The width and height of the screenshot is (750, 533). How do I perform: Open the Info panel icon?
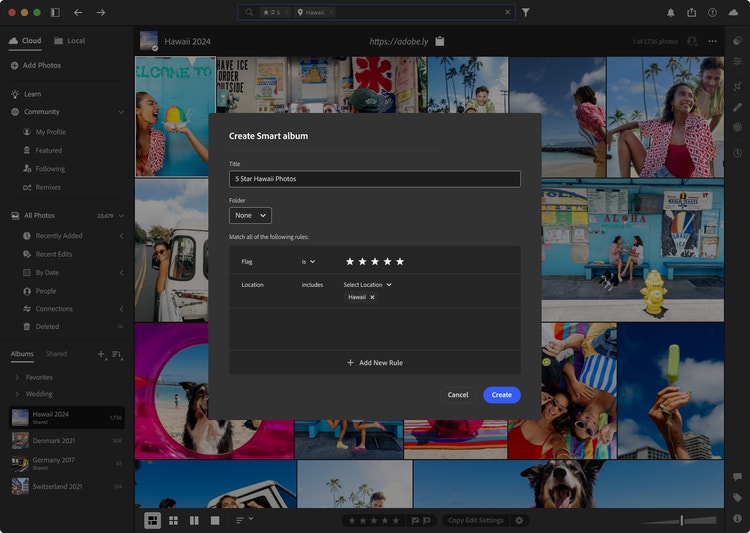point(737,518)
